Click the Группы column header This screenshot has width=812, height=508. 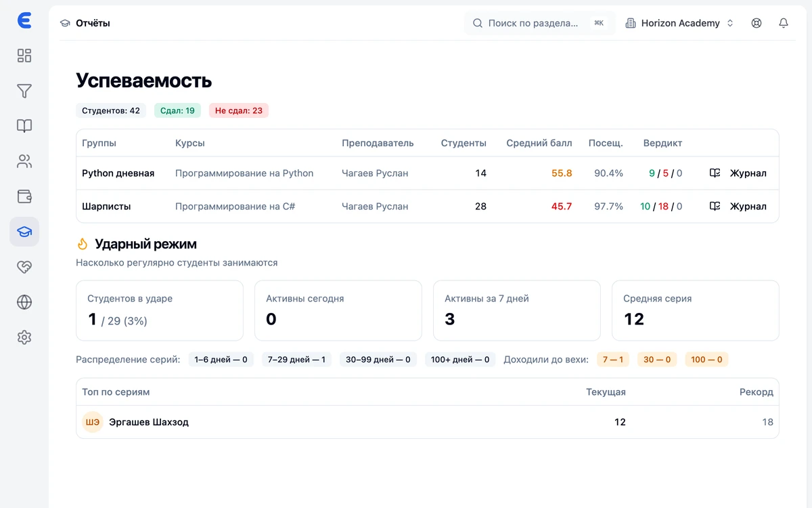[x=99, y=144]
